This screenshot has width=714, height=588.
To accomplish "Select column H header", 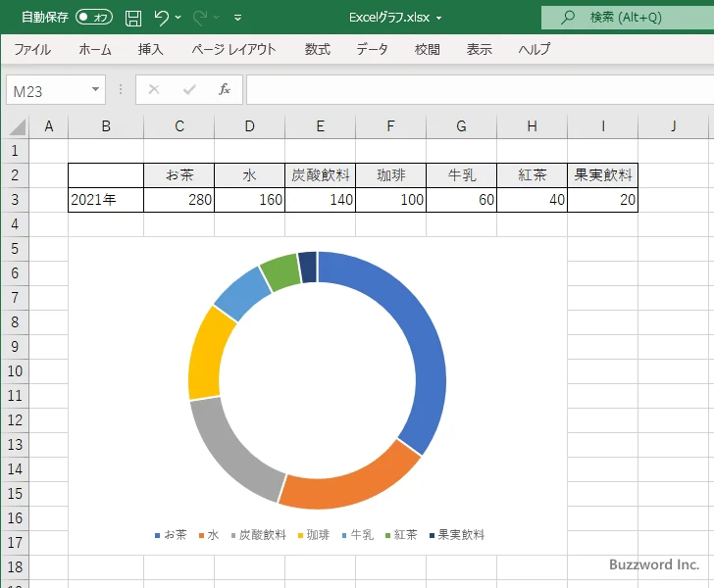I will tap(532, 126).
